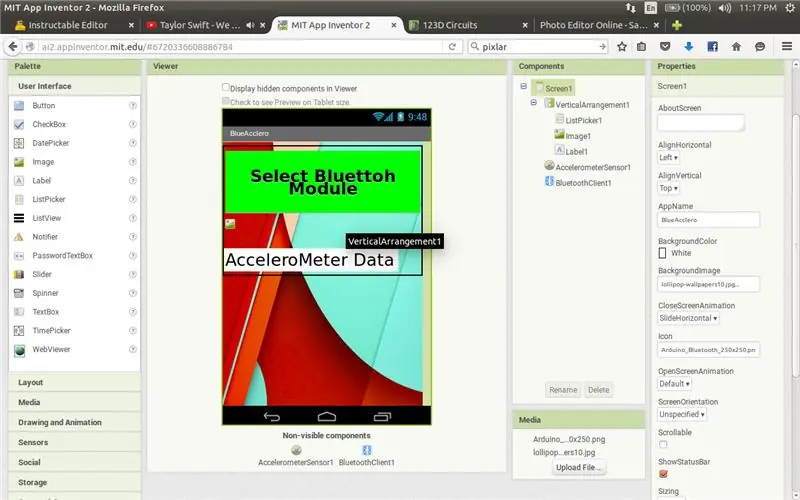The height and width of the screenshot is (500, 800).
Task: Expand the Media palette section
Action: pyautogui.click(x=74, y=403)
